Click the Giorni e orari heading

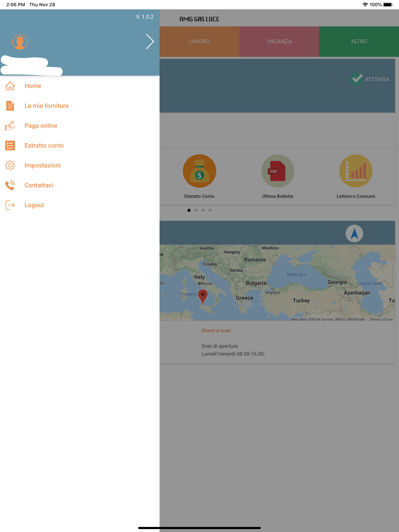pyautogui.click(x=216, y=330)
